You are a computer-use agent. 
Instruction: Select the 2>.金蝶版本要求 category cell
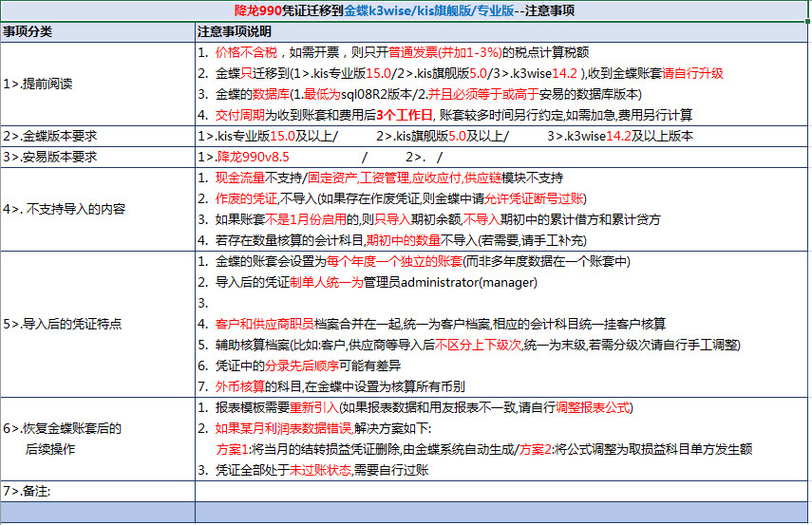[x=98, y=136]
